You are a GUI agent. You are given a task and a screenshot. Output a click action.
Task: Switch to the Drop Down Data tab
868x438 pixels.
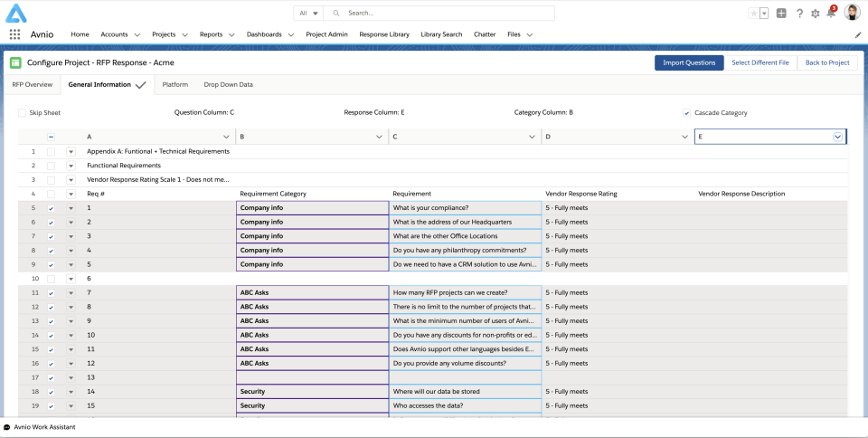(x=228, y=85)
